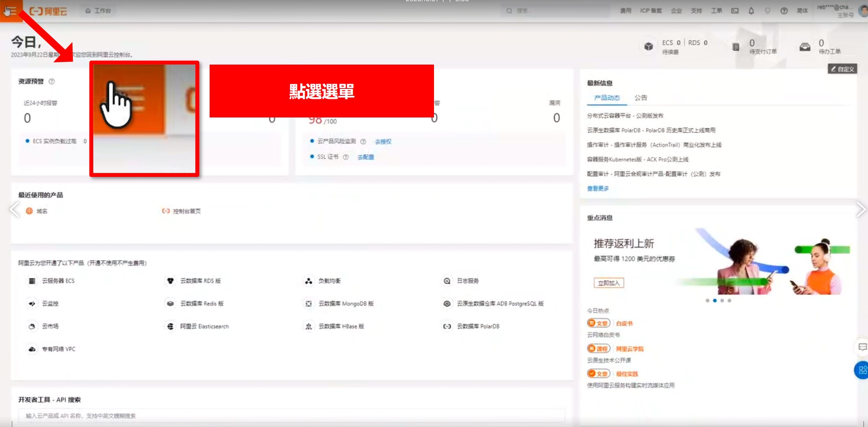Screen dimensions: 868x427
Task: Open the 简体 language selector
Action: pos(802,11)
